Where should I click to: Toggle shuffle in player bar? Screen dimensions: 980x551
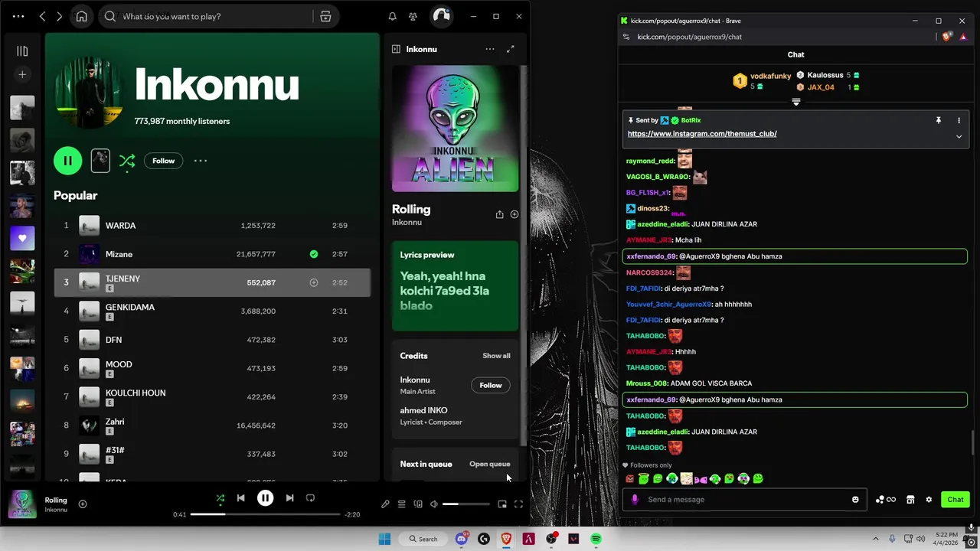click(220, 498)
